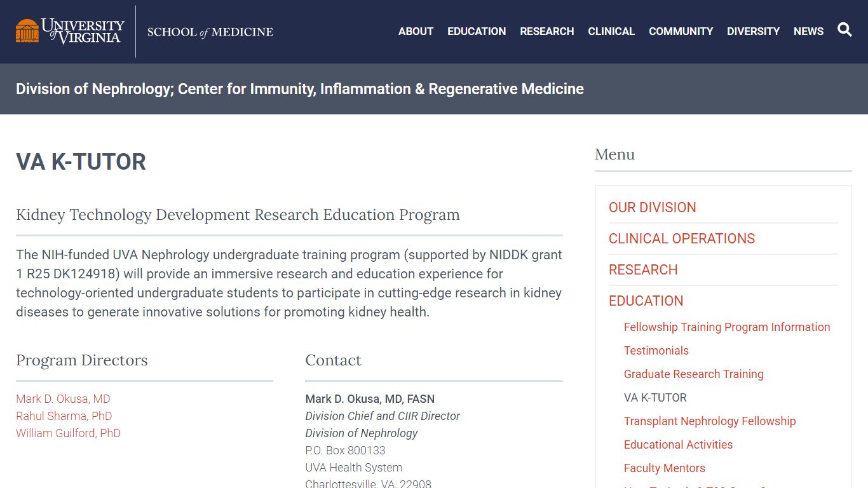This screenshot has width=868, height=488.
Task: Click 'UVA Health System' address line
Action: (353, 468)
